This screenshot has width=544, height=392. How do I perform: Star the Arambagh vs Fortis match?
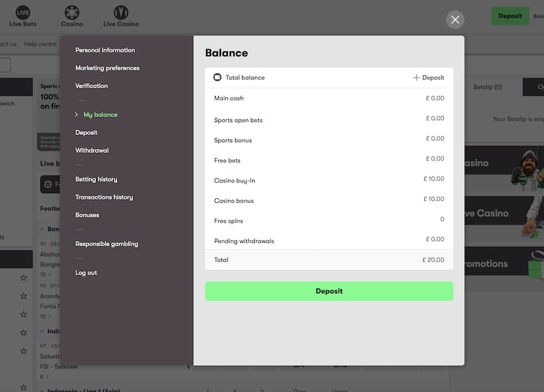[23, 296]
